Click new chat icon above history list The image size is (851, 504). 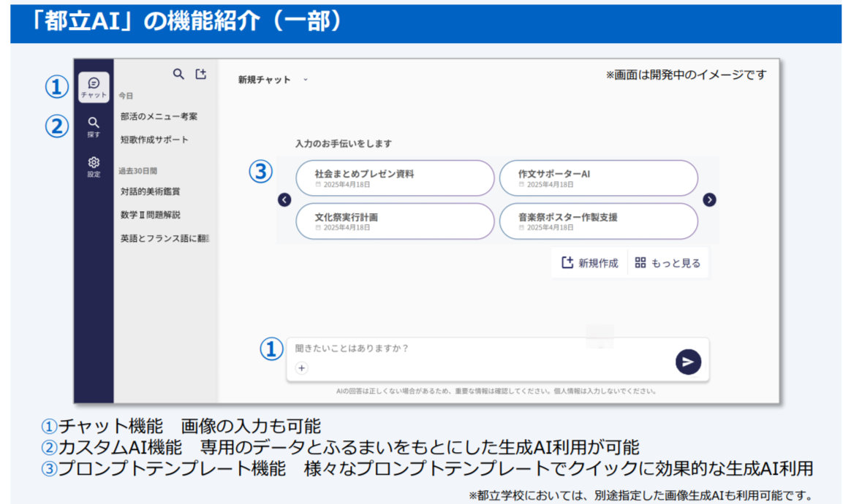coord(201,74)
